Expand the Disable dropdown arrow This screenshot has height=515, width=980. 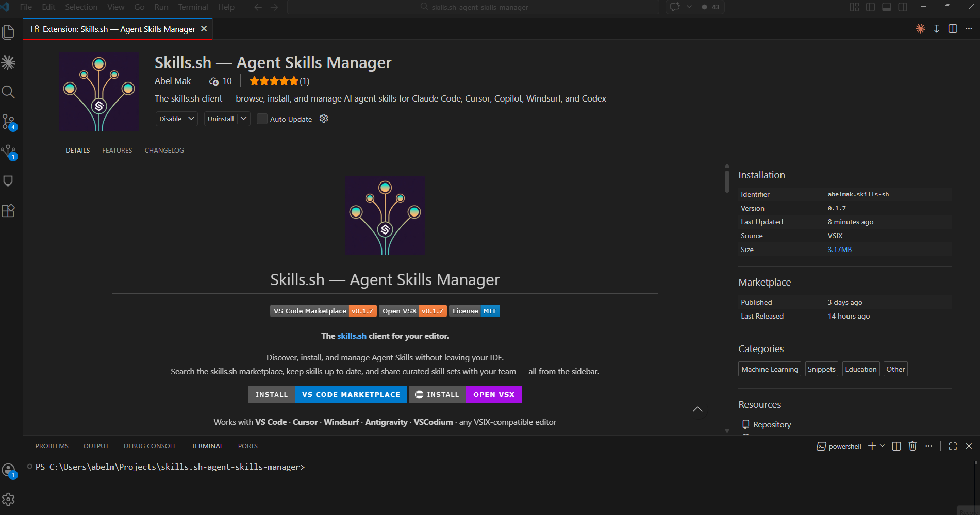(191, 119)
